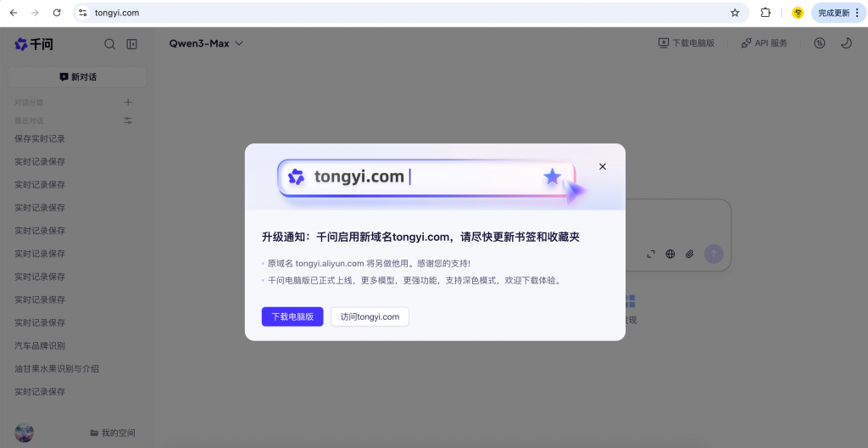This screenshot has height=448, width=868.
Task: Open the Qwen3-Max model dropdown
Action: (x=206, y=43)
